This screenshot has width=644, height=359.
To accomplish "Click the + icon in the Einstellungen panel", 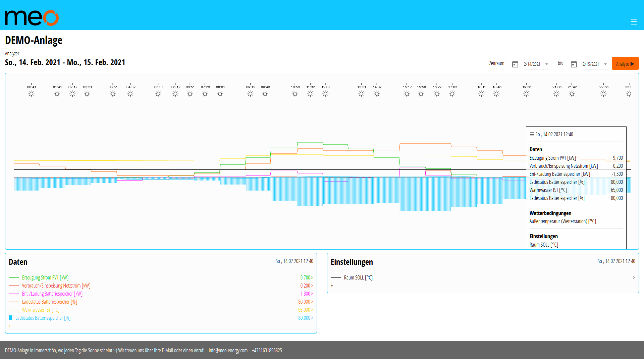I will [332, 286].
